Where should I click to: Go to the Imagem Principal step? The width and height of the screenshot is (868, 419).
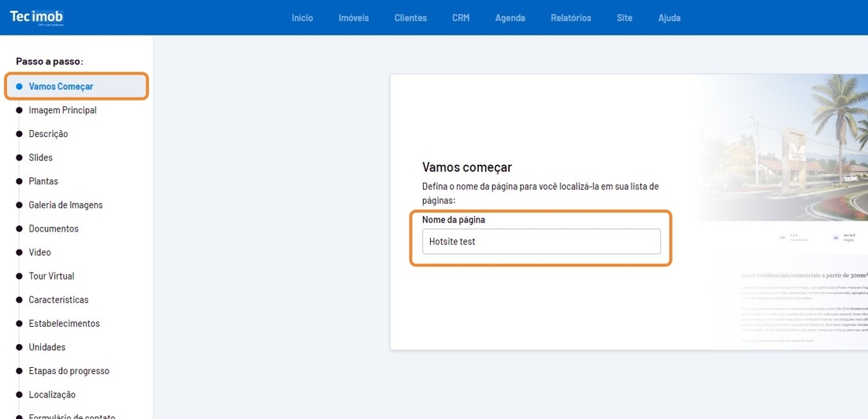click(x=62, y=110)
